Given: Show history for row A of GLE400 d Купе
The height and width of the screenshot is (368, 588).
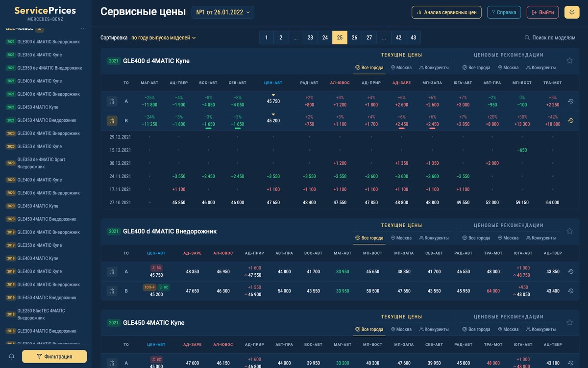Looking at the screenshot, I should tap(570, 101).
